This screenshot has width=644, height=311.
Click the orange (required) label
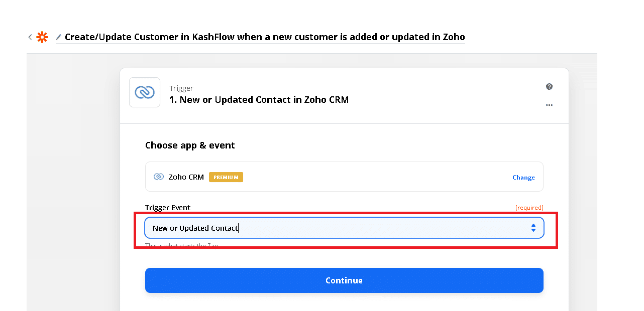pos(529,208)
